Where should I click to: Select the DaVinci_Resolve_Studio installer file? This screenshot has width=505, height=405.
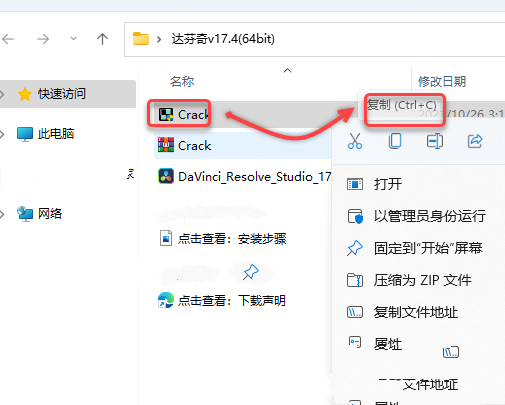point(244,176)
